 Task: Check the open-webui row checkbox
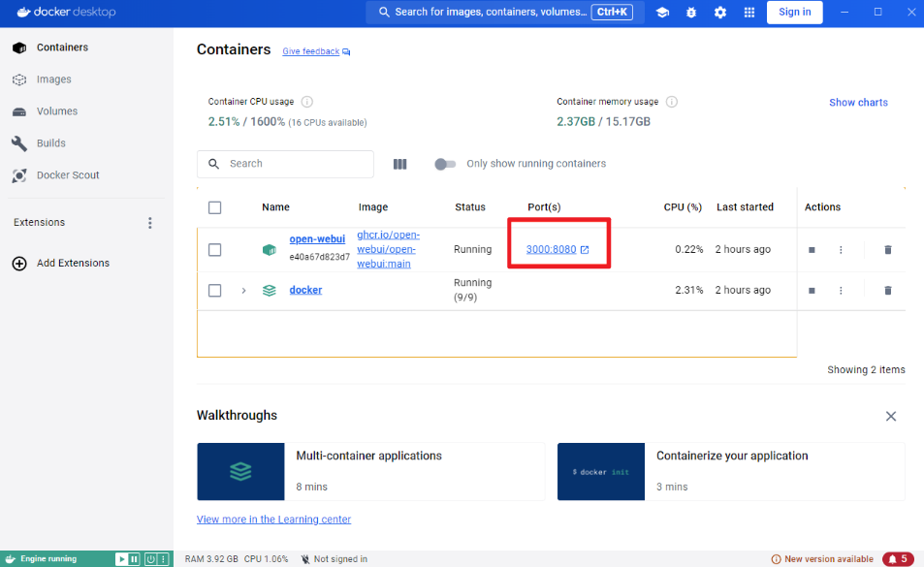[x=215, y=250]
